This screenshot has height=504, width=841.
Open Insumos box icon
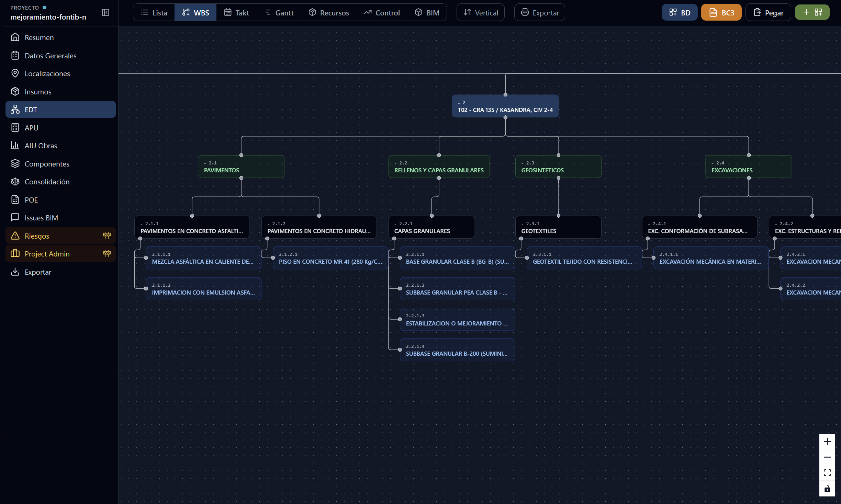pyautogui.click(x=15, y=91)
